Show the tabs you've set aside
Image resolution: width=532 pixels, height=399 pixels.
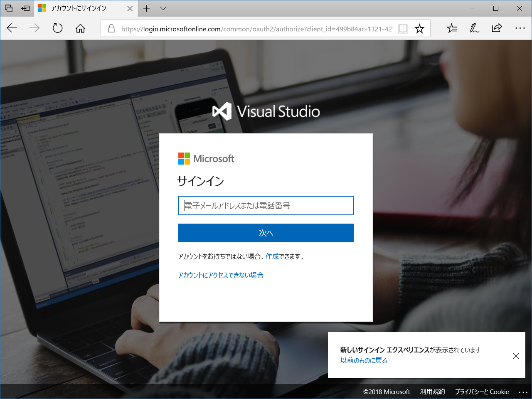[x=9, y=8]
